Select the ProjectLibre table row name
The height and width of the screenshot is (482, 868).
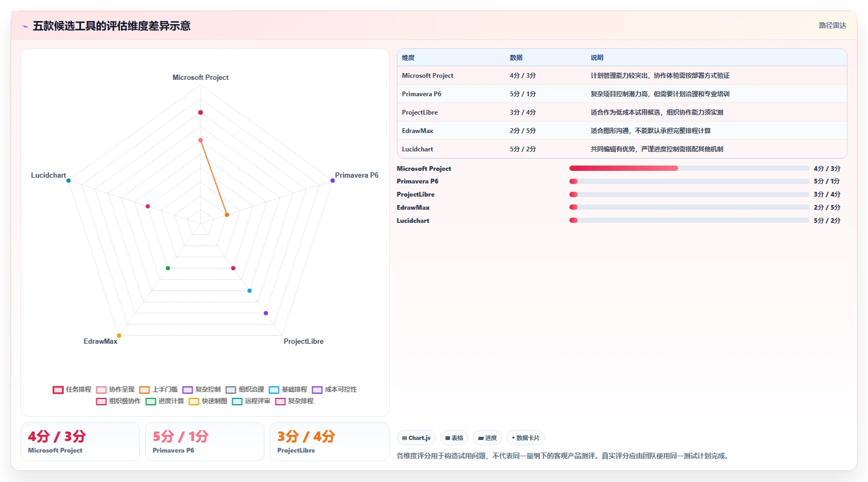(420, 112)
